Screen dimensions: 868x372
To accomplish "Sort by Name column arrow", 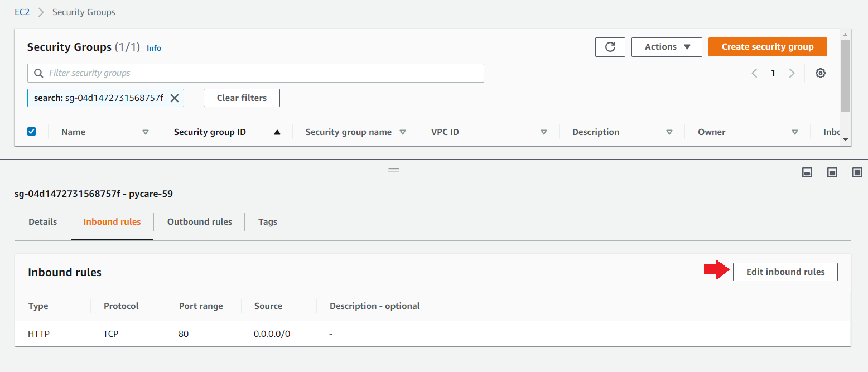I will click(146, 132).
